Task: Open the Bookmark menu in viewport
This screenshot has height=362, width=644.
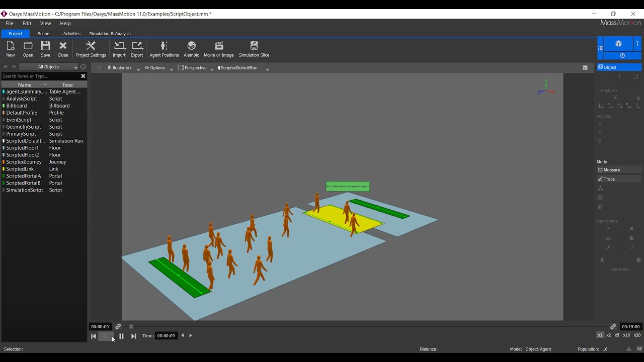Action: (x=120, y=68)
